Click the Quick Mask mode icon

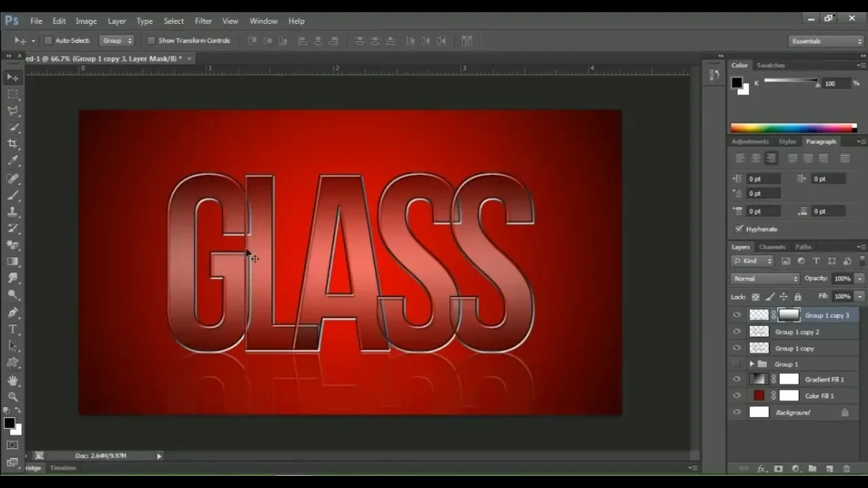click(x=12, y=445)
